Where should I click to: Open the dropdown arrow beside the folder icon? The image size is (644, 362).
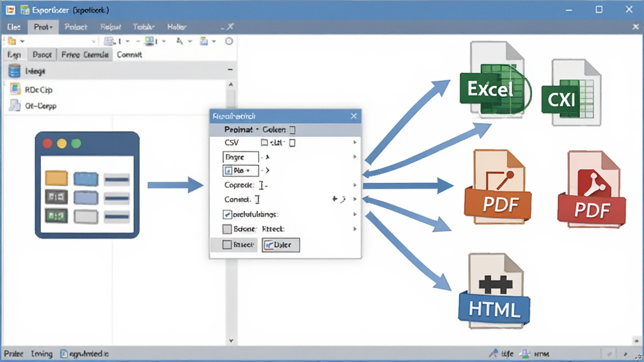click(x=22, y=41)
